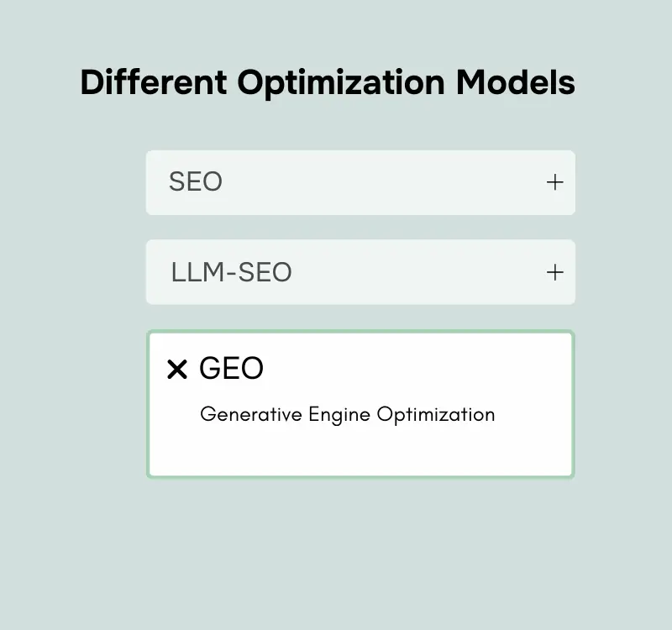The height and width of the screenshot is (630, 672).
Task: Select the Generative Engine Optimization description
Action: pyautogui.click(x=347, y=415)
